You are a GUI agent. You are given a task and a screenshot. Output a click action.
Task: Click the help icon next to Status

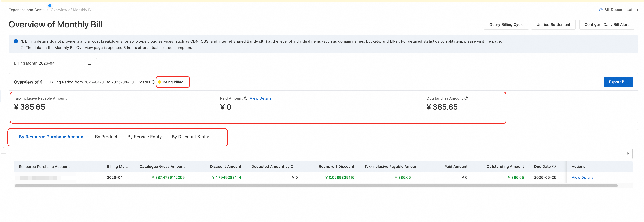pyautogui.click(x=153, y=82)
